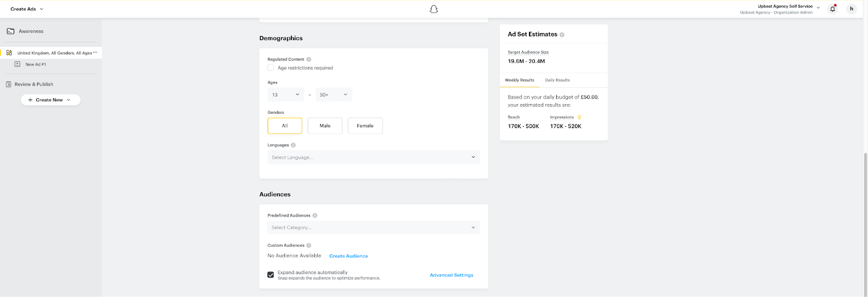868x297 pixels.
Task: Open the notifications bell icon
Action: pyautogui.click(x=833, y=9)
